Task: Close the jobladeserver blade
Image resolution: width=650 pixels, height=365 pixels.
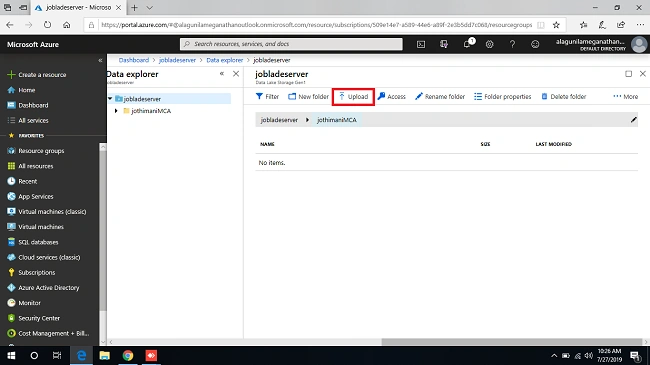Action: 643,74
